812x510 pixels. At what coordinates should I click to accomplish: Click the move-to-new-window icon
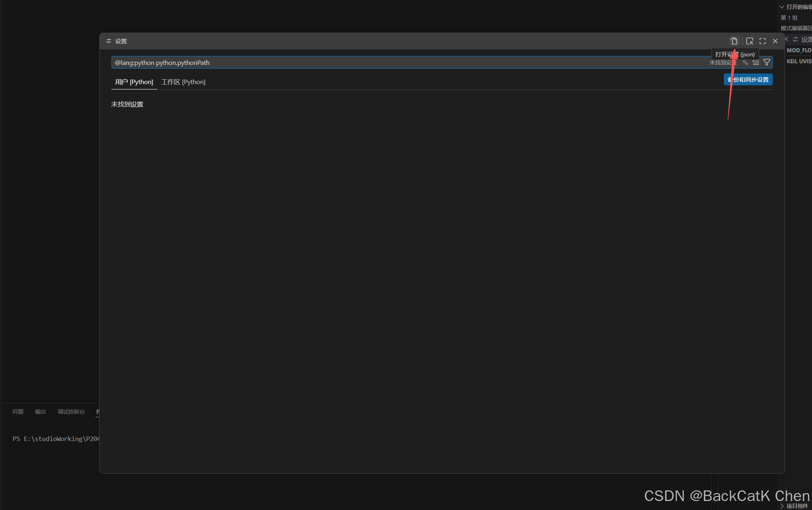750,41
